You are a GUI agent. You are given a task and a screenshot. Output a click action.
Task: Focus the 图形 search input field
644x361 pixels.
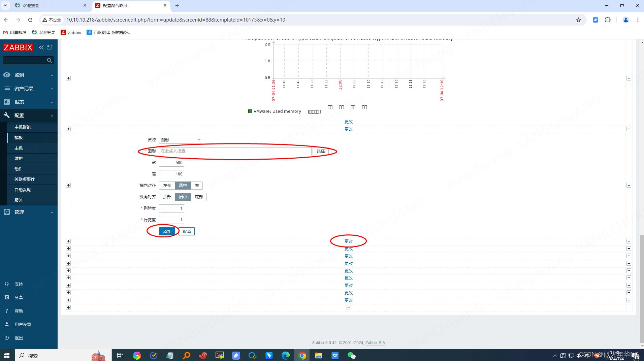pos(235,151)
